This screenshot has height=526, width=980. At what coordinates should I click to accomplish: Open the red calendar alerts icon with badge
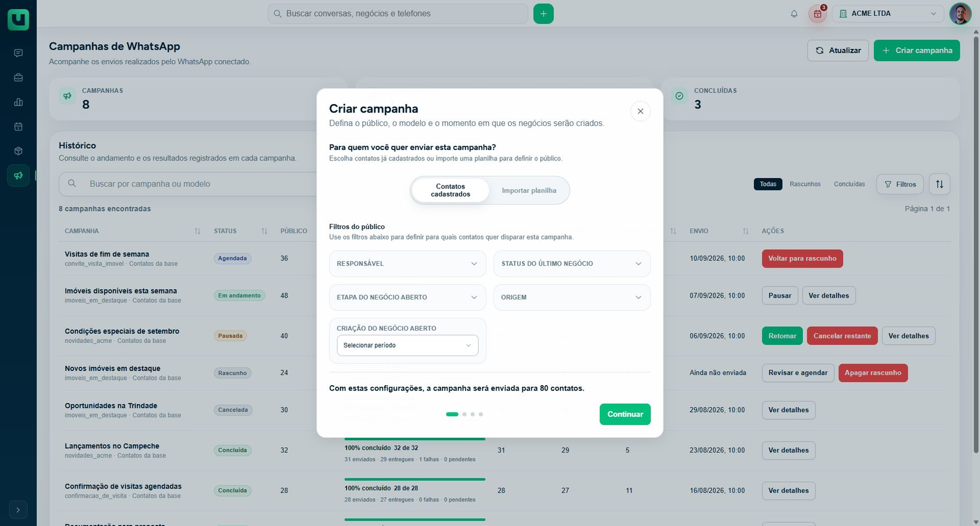pyautogui.click(x=818, y=13)
